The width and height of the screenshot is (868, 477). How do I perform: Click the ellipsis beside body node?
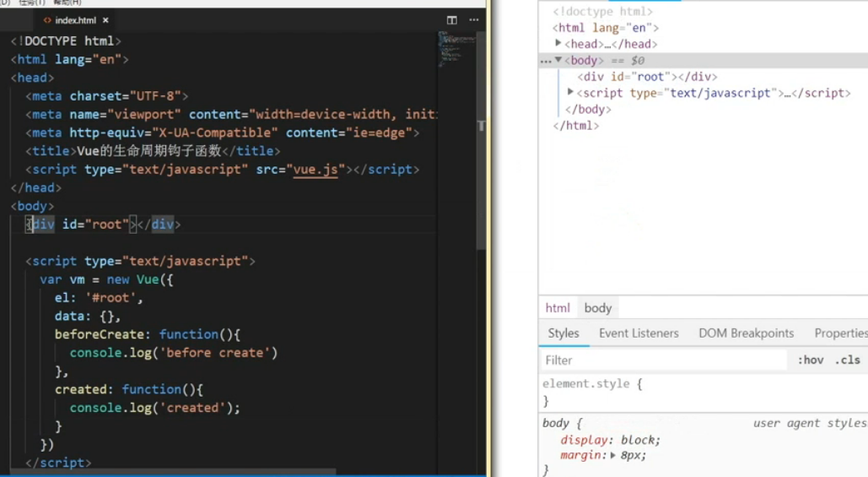(546, 61)
